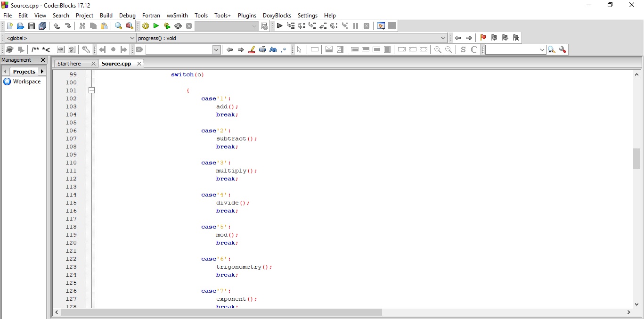Insert Doxygen block comment /** icon
644x319 pixels.
(35, 49)
